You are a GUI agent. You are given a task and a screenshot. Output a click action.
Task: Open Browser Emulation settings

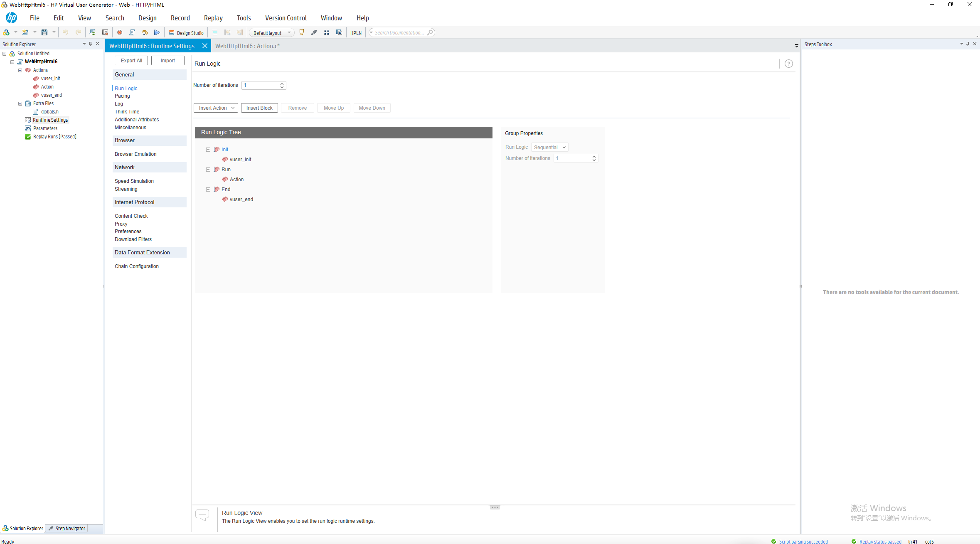[x=135, y=154]
